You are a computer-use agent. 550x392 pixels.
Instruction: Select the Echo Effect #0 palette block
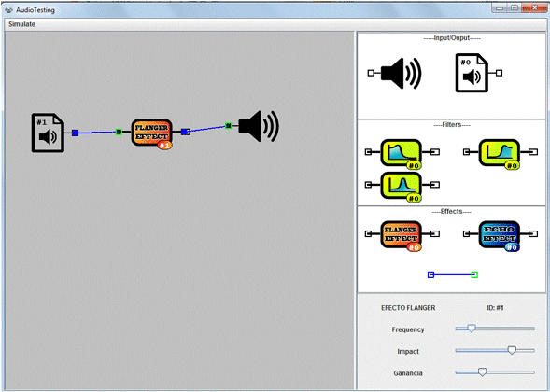(x=501, y=235)
